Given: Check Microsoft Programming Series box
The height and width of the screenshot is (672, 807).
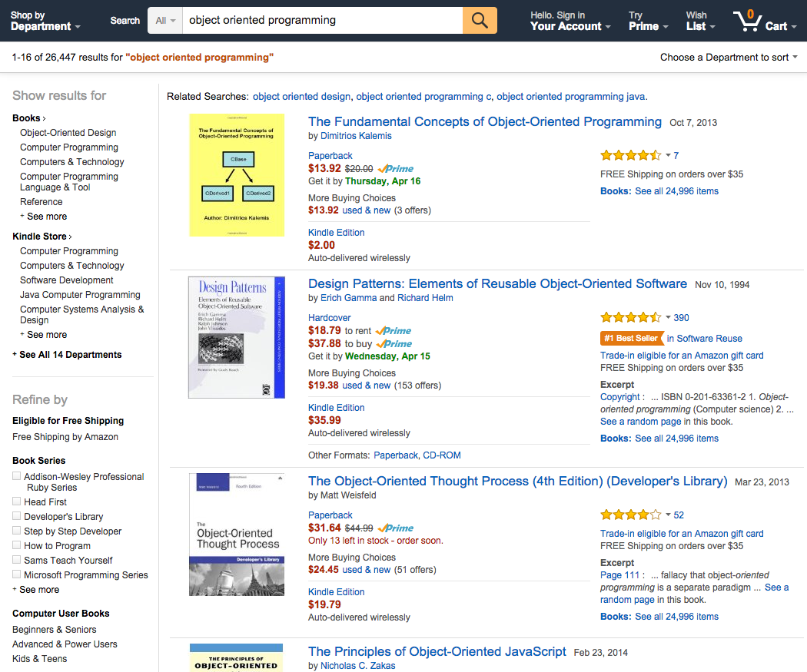Looking at the screenshot, I should (16, 574).
